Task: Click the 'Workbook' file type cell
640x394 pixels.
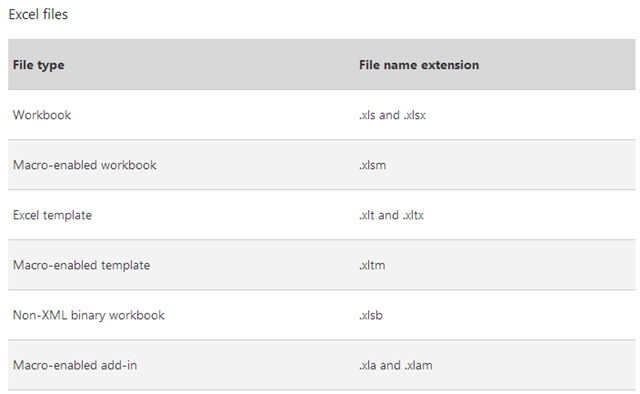Action: [42, 115]
